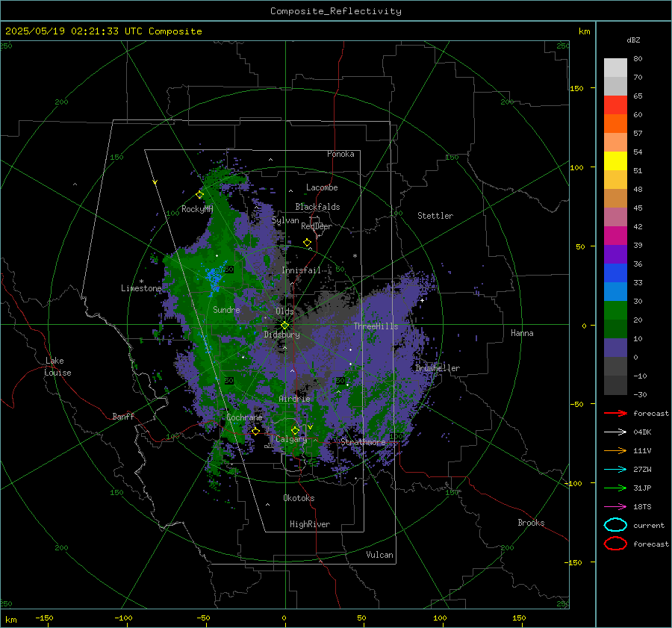The image size is (672, 628).
Task: Click the Lake Louise label
Action: [58, 367]
